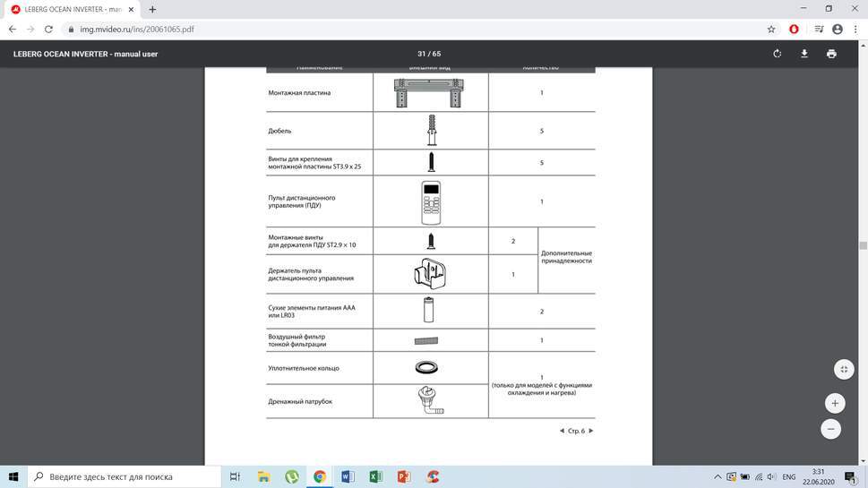Click the address bar URL img.mvideo.ru
868x488 pixels.
point(137,30)
